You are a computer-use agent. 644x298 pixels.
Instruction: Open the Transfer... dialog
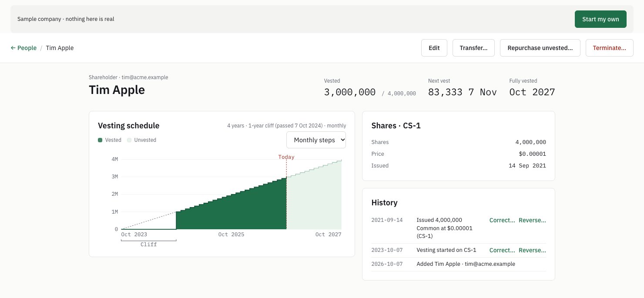[473, 48]
